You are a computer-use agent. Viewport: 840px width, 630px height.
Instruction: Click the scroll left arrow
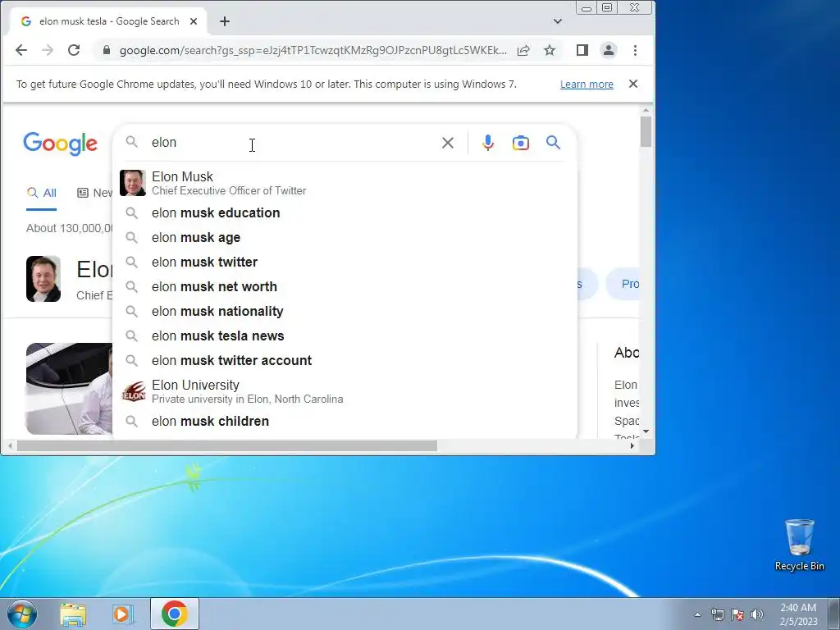(10, 445)
